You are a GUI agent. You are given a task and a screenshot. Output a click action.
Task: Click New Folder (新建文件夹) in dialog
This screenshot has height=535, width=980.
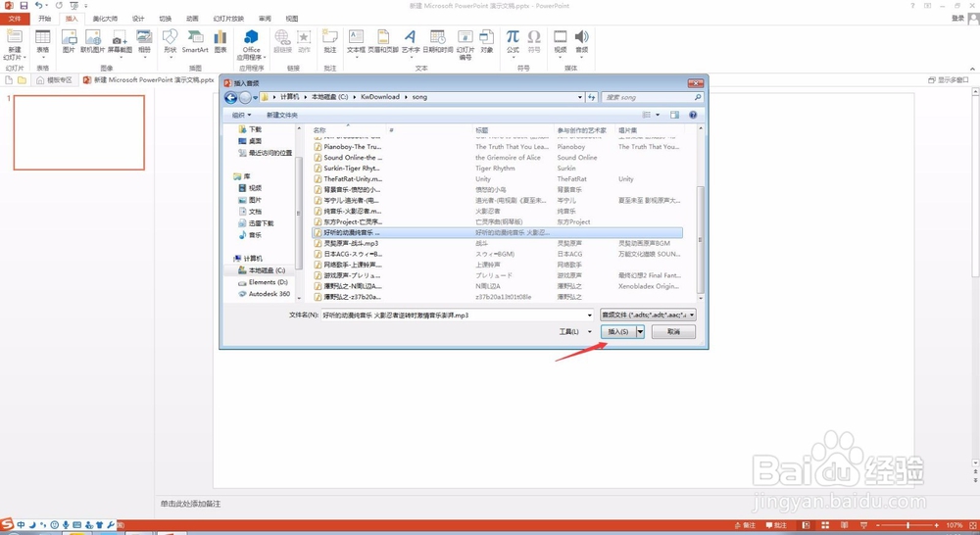[x=282, y=115]
